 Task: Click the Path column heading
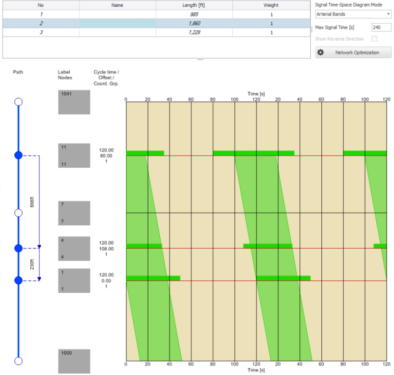[18, 72]
